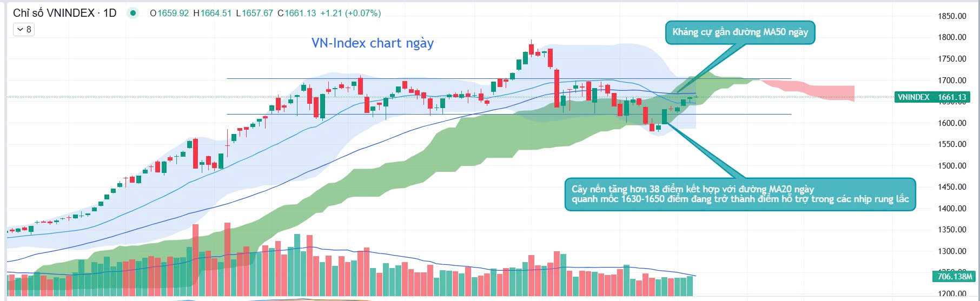This screenshot has width=980, height=301.
Task: Open the Chỉ số VNINDEX symbol title
Action: (x=54, y=13)
